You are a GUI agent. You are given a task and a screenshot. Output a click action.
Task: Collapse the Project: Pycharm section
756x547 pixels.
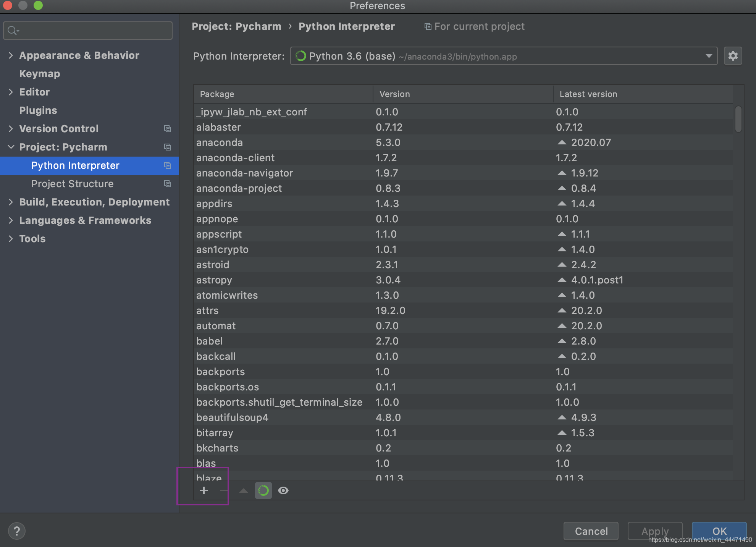click(x=11, y=147)
